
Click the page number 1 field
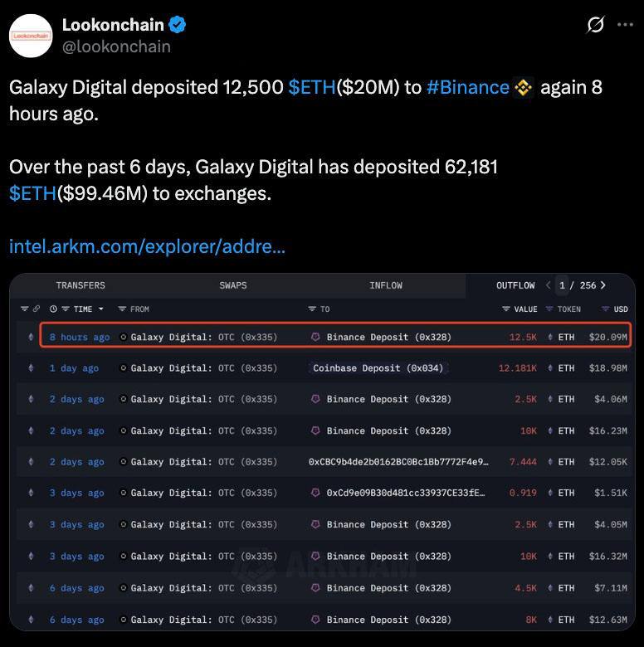click(562, 285)
